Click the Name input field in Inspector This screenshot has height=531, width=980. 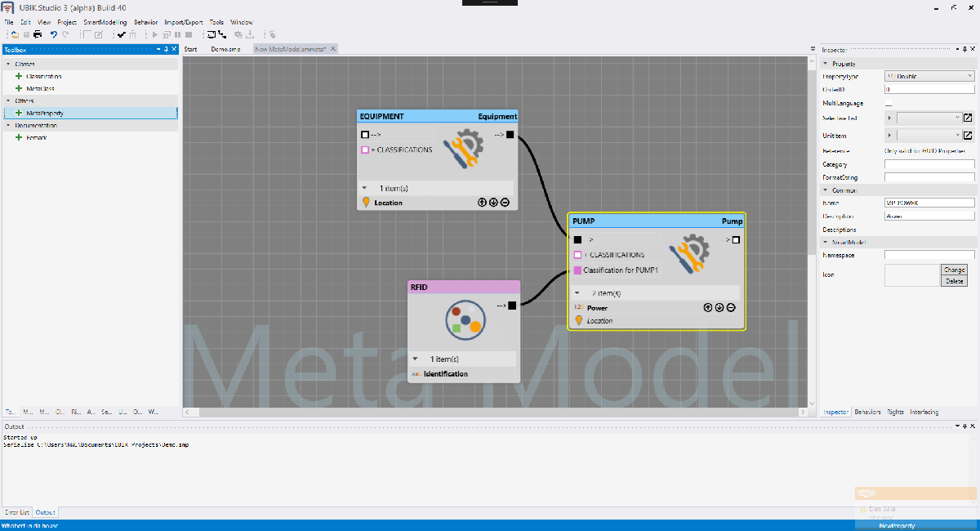tap(929, 203)
